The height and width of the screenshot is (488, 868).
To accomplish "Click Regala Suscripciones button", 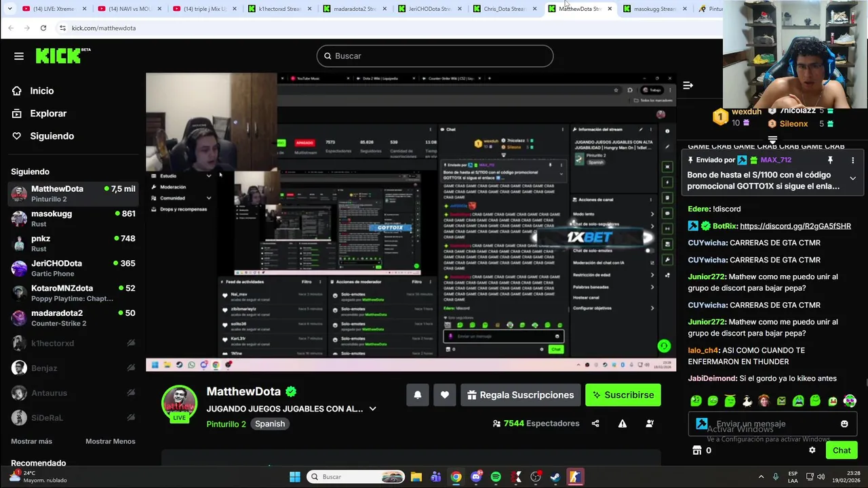I will [x=521, y=395].
